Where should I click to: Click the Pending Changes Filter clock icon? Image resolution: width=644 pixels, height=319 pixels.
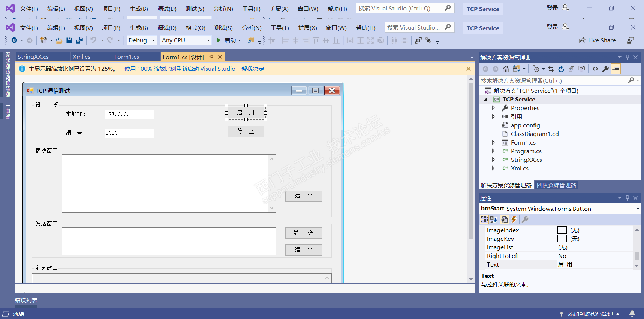click(x=536, y=69)
